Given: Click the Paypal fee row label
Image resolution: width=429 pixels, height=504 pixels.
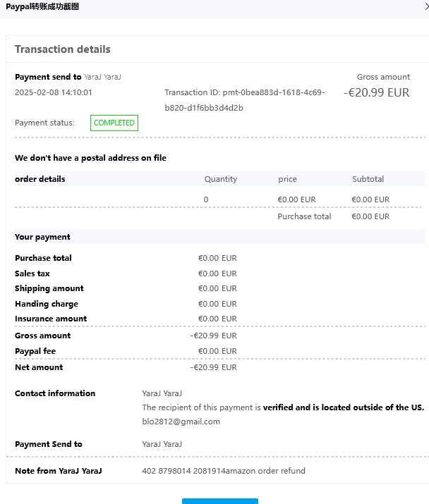Looking at the screenshot, I should pyautogui.click(x=35, y=351).
